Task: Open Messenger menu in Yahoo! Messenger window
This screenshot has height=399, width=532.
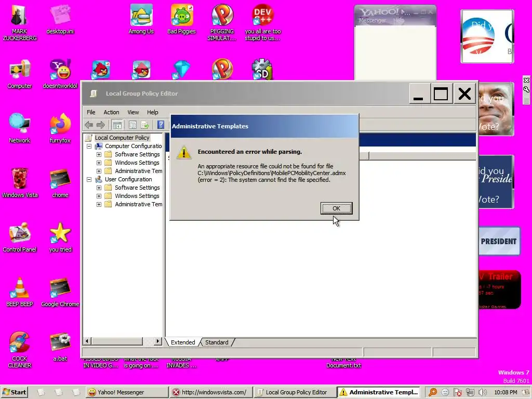Action: [x=372, y=20]
